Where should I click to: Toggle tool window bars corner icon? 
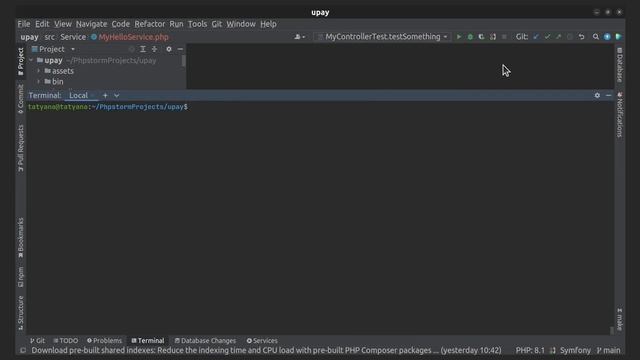pos(23,350)
